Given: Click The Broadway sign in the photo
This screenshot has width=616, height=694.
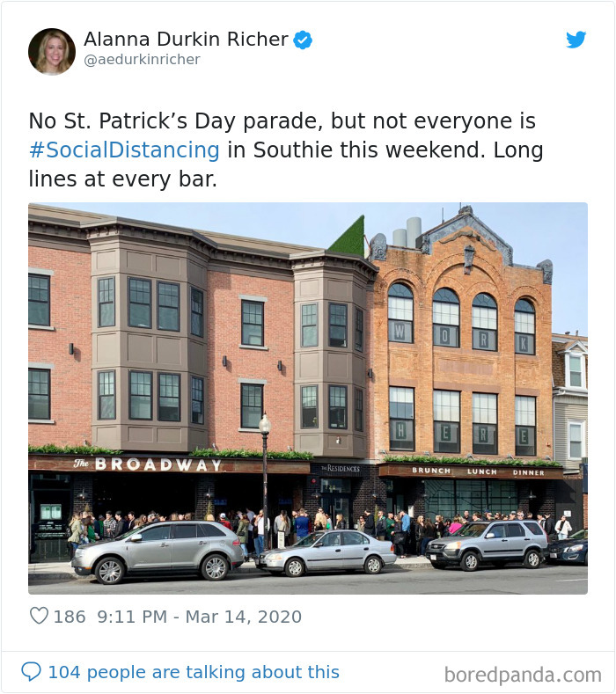Looking at the screenshot, I should pyautogui.click(x=148, y=464).
